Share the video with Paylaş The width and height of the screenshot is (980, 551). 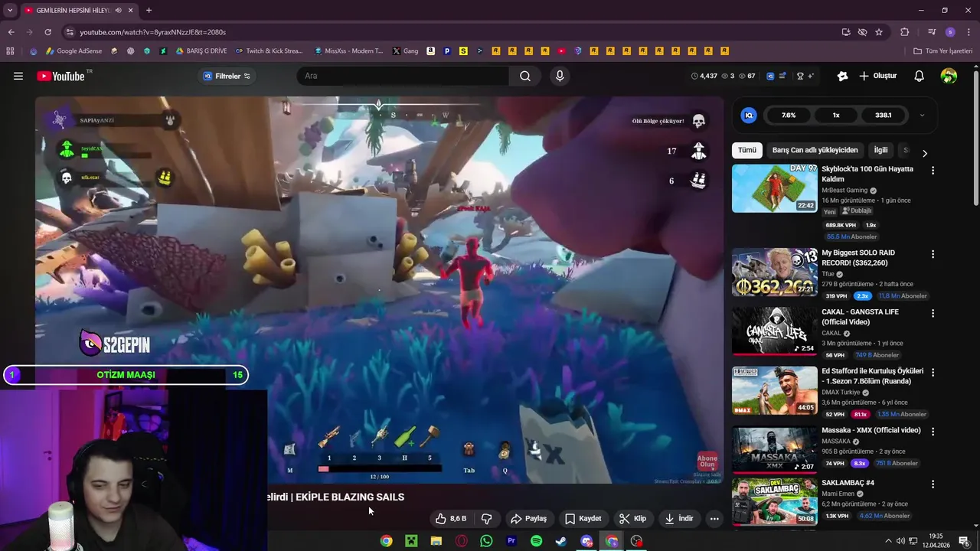click(x=528, y=518)
